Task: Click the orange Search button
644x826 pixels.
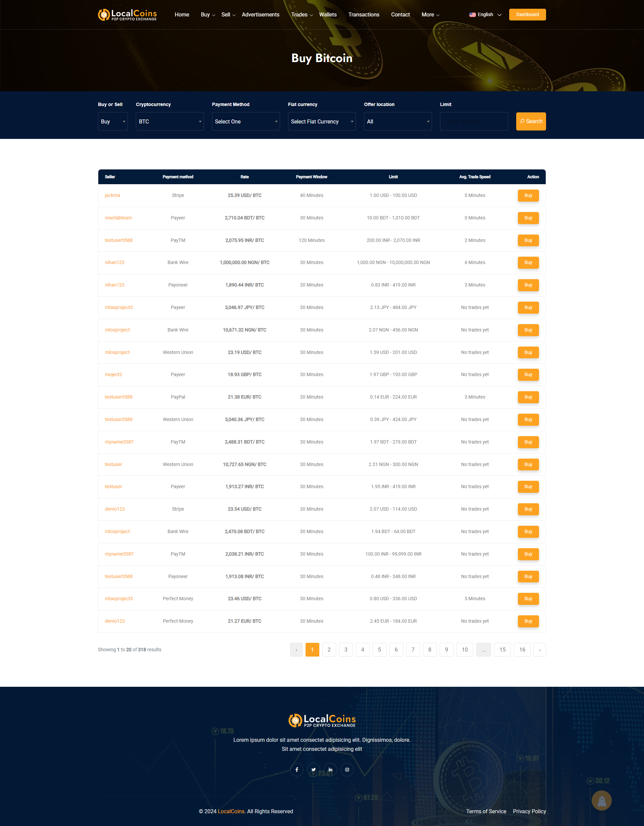Action: pyautogui.click(x=531, y=121)
